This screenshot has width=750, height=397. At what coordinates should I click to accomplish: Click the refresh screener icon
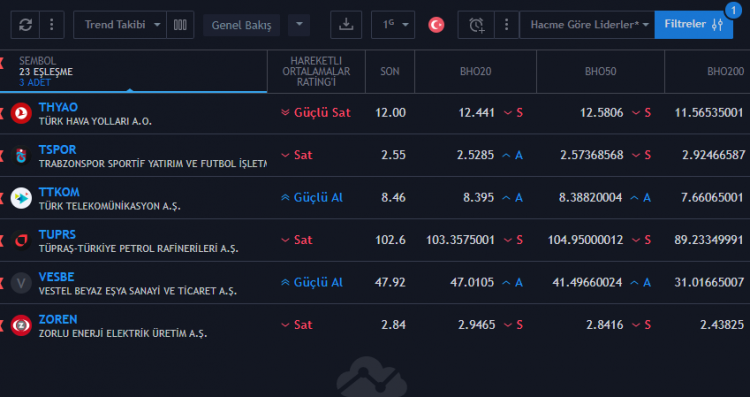tap(25, 24)
